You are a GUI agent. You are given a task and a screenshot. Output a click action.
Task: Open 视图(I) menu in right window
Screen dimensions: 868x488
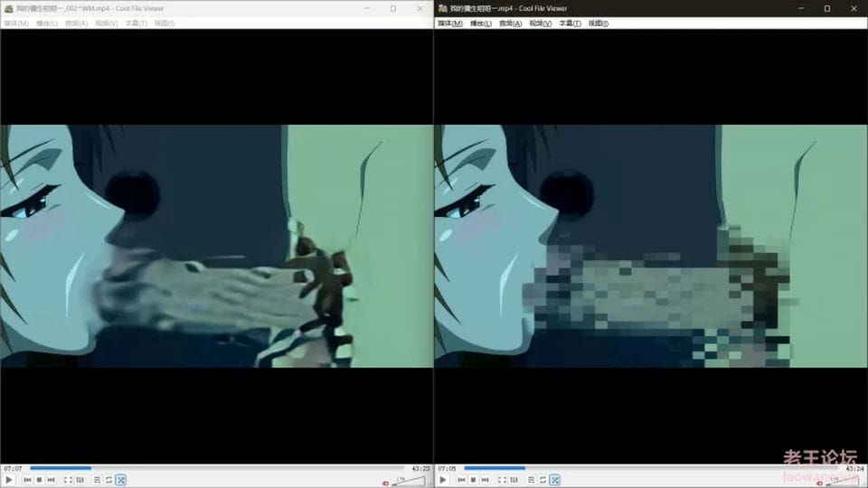(599, 23)
